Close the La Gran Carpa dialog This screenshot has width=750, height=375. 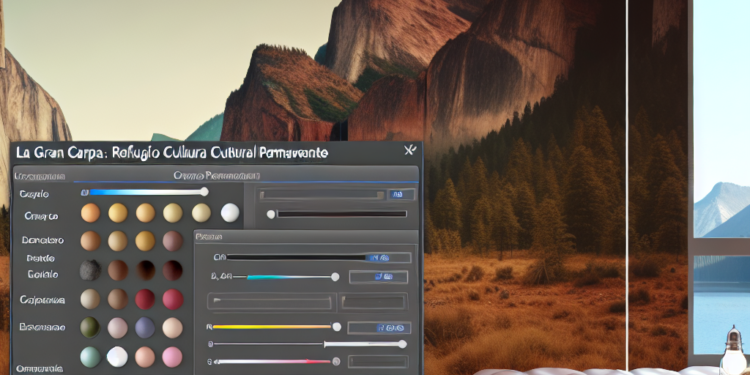pyautogui.click(x=410, y=150)
